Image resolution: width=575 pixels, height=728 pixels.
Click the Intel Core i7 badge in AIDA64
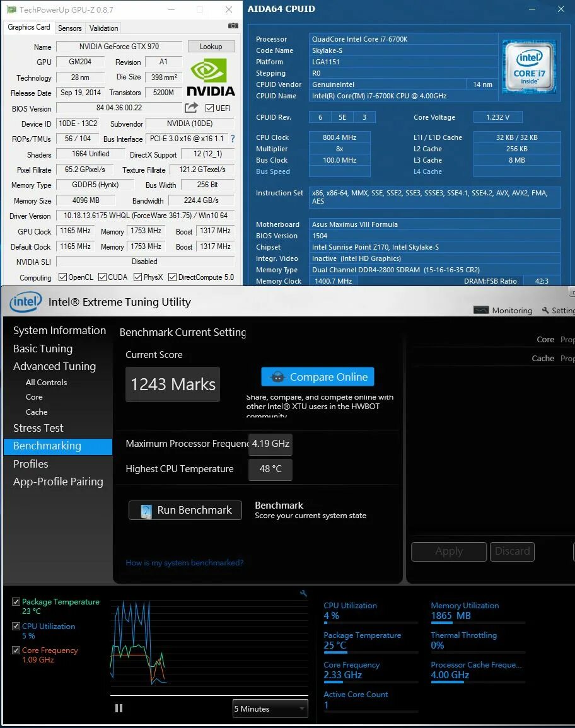[530, 66]
